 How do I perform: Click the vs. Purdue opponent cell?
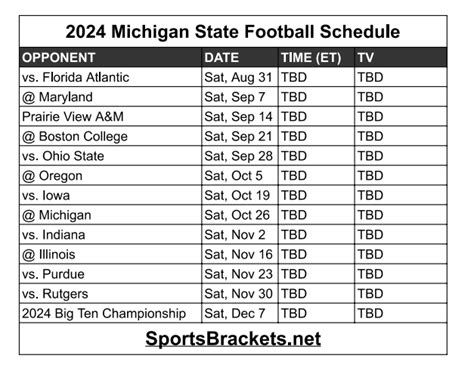pyautogui.click(x=111, y=274)
